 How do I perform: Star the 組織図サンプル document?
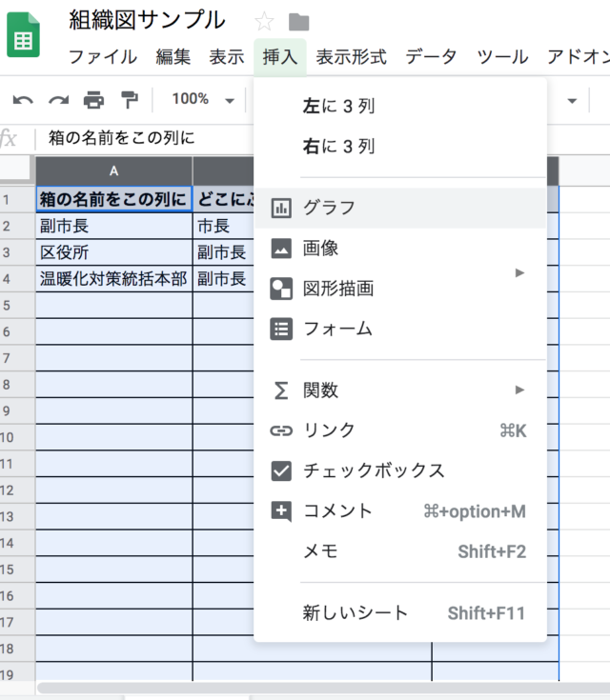[x=264, y=21]
